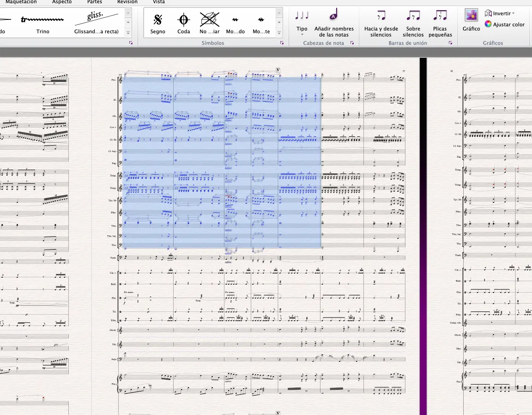This screenshot has width=532, height=415.
Task: Open Símbolos group dialog launcher
Action: click(282, 43)
